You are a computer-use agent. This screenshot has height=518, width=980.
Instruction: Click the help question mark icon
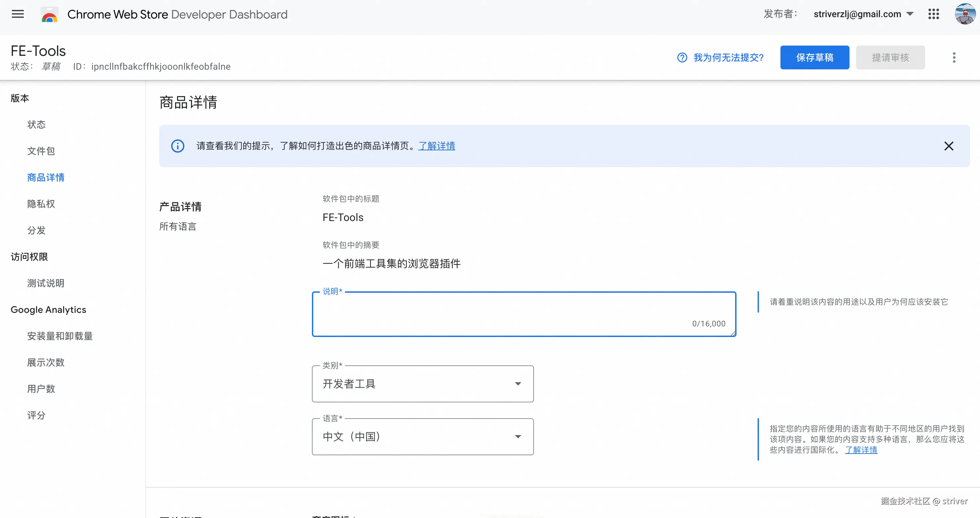682,57
